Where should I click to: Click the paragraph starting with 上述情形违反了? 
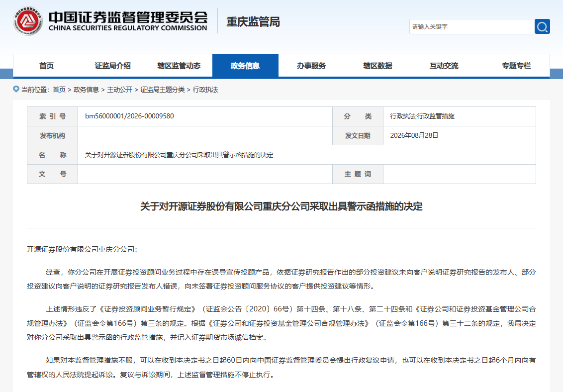tap(281, 323)
